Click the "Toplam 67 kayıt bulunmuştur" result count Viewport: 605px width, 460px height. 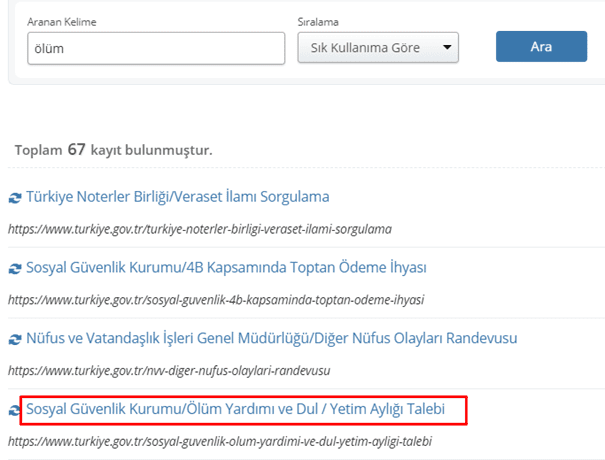(x=113, y=150)
